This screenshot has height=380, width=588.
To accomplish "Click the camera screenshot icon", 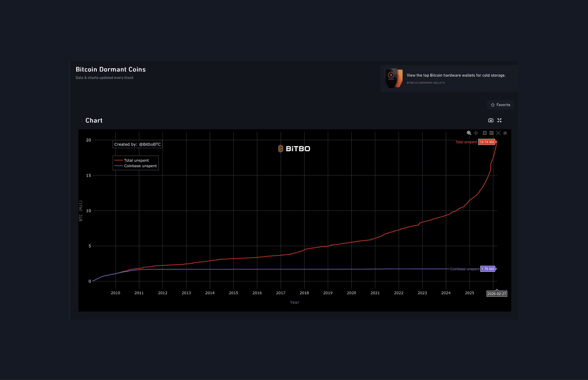I will click(x=491, y=120).
